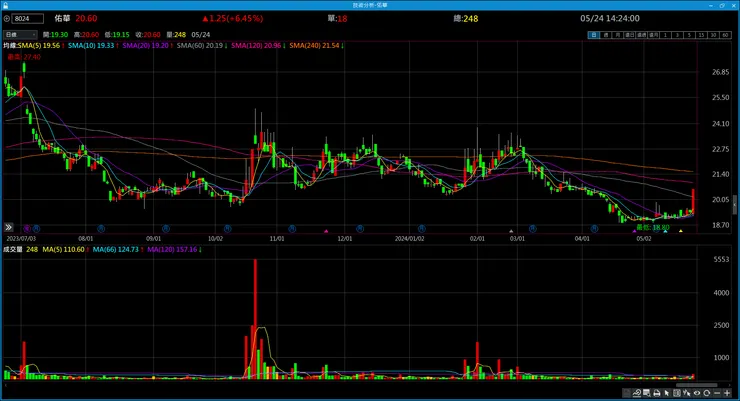Click the circular refresh icon
Image resolution: width=740 pixels, height=401 pixels.
tap(706, 393)
